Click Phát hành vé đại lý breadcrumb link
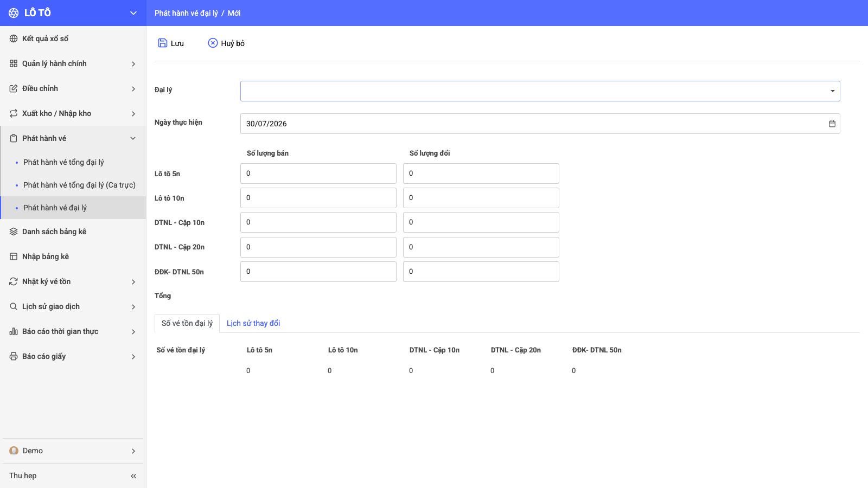The image size is (868, 488). [x=186, y=13]
